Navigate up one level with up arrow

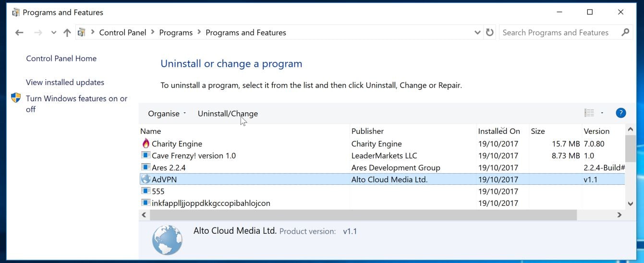click(x=67, y=33)
